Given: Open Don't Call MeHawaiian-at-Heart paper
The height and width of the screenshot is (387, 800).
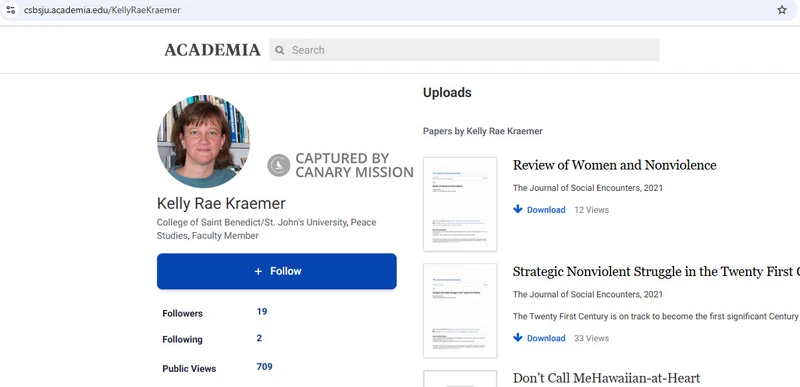Looking at the screenshot, I should click(x=606, y=378).
